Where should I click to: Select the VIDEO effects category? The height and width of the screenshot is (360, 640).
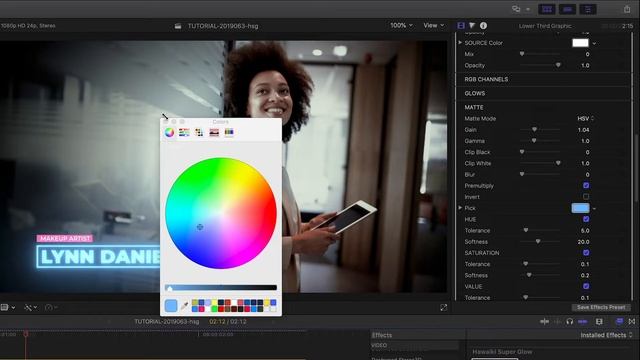(379, 345)
